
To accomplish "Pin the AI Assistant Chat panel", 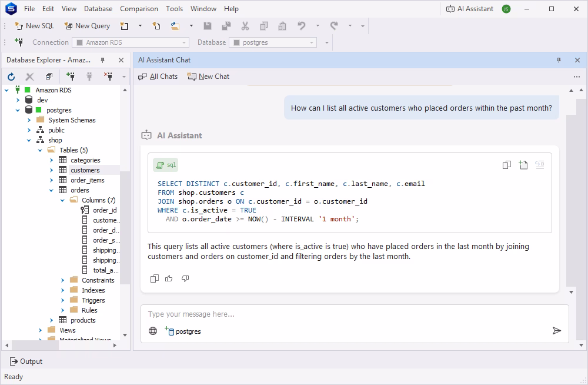I will click(559, 60).
